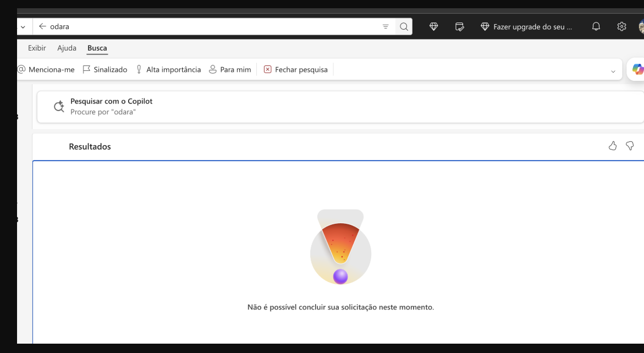Click the Resultados heading
Viewport: 644px width, 353px height.
coord(90,147)
